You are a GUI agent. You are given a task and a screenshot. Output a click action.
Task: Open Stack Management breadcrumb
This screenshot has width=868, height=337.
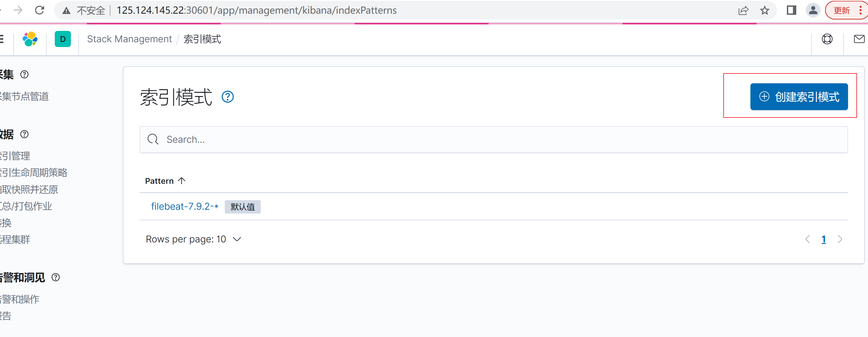tap(129, 39)
